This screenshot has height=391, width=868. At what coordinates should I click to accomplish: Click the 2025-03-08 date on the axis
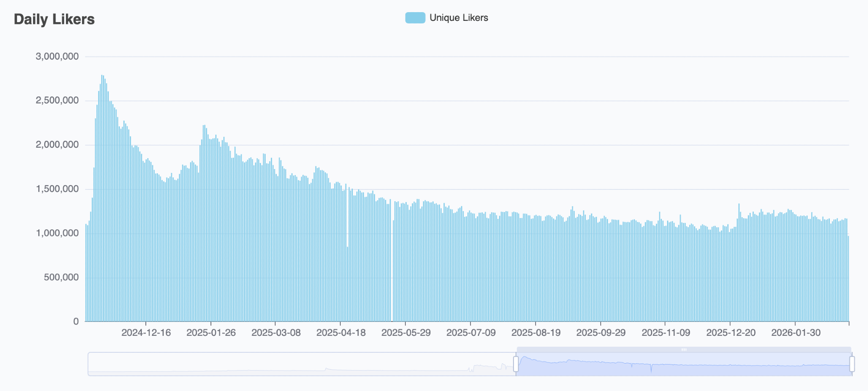tap(276, 333)
